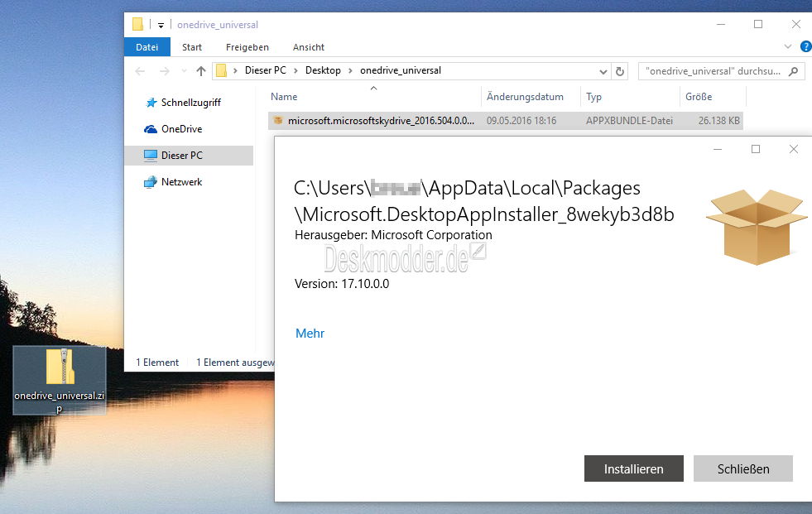Select onedrive_universal in the address breadcrumb
Image resolution: width=812 pixels, height=514 pixels.
[x=401, y=70]
